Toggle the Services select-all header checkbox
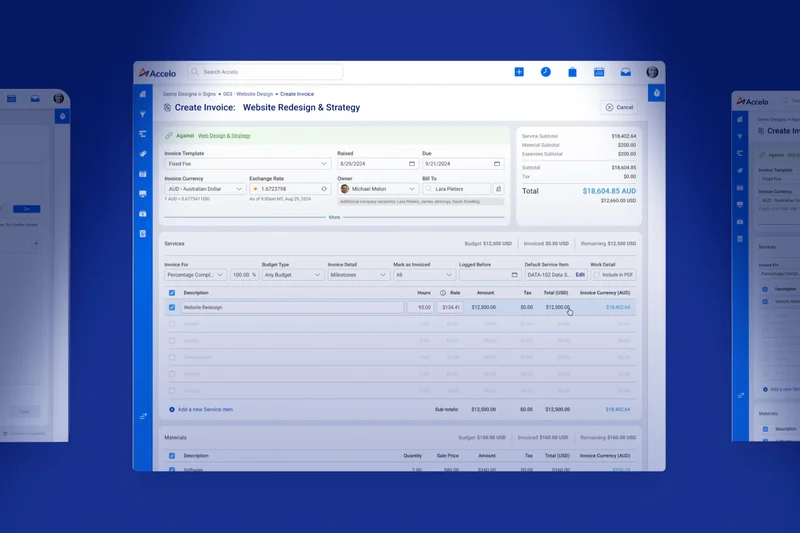Image resolution: width=800 pixels, height=533 pixels. [x=172, y=293]
